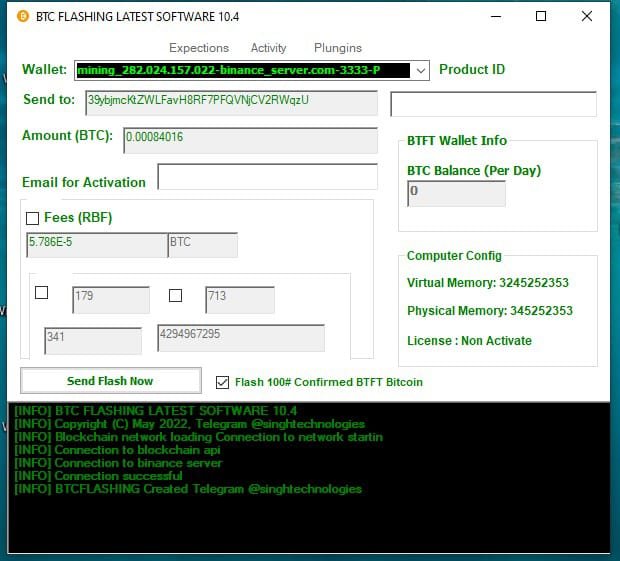Maximize the BTC Flashing window

(x=541, y=17)
